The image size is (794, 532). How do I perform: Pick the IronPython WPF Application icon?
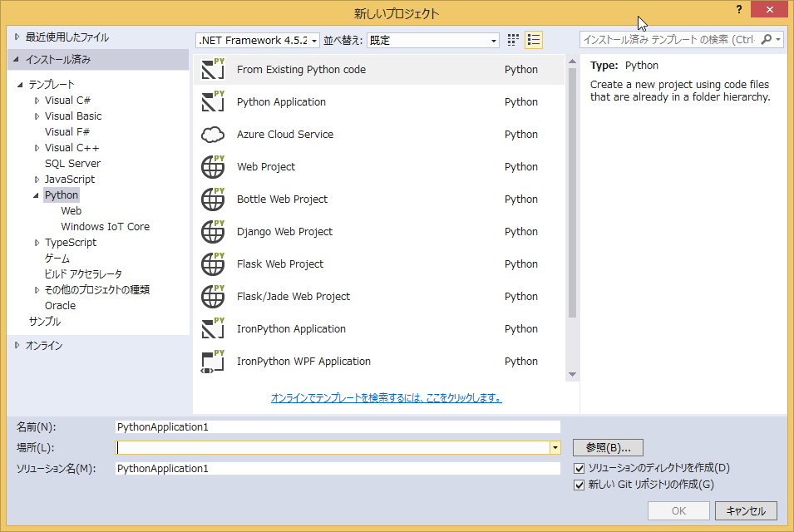pyautogui.click(x=214, y=362)
